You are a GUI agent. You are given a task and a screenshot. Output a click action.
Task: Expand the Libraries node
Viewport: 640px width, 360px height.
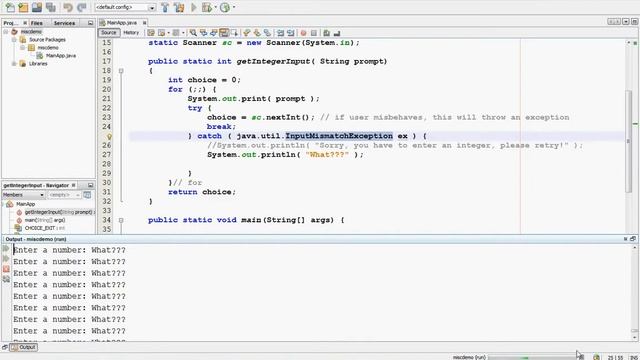click(14, 64)
